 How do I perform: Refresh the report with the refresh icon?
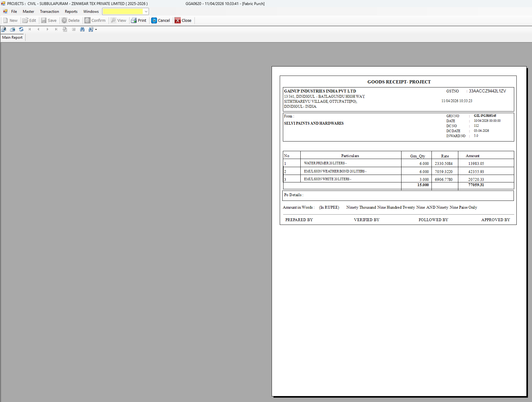click(x=21, y=29)
